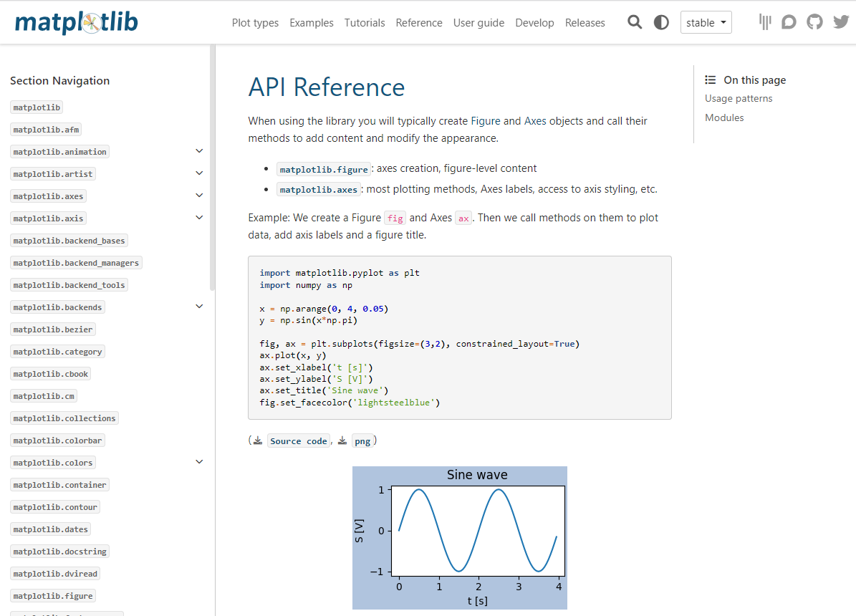The width and height of the screenshot is (856, 616).
Task: Click the inline fig code label
Action: pyautogui.click(x=395, y=218)
